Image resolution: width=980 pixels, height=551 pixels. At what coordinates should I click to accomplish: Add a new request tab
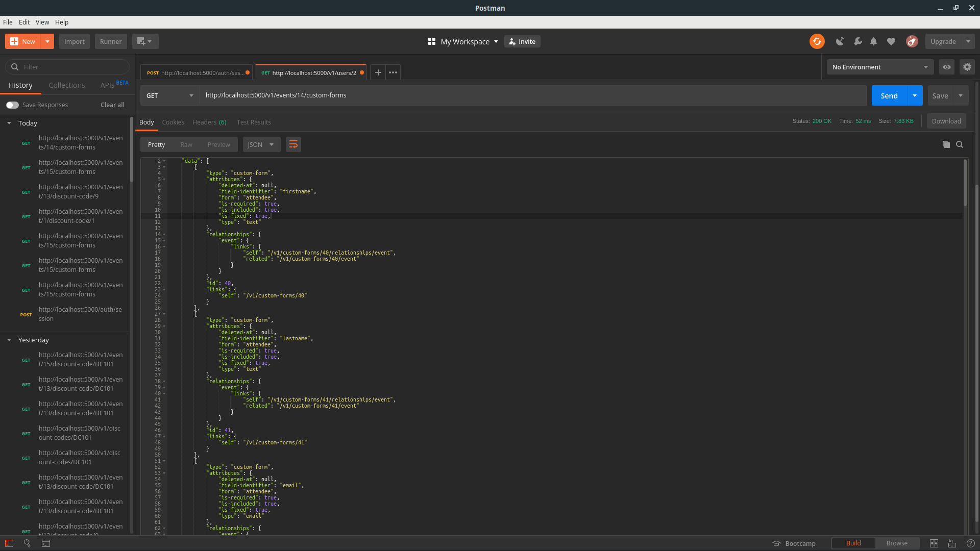[378, 72]
